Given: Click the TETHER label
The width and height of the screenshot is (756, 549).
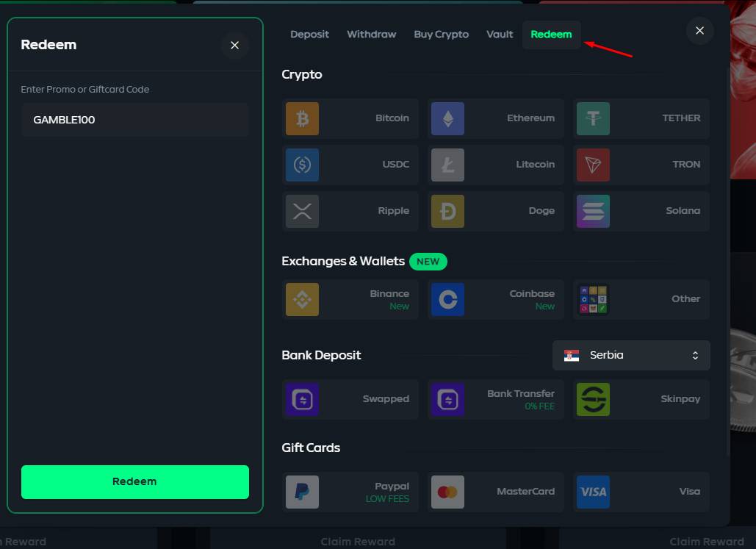Looking at the screenshot, I should [x=681, y=118].
